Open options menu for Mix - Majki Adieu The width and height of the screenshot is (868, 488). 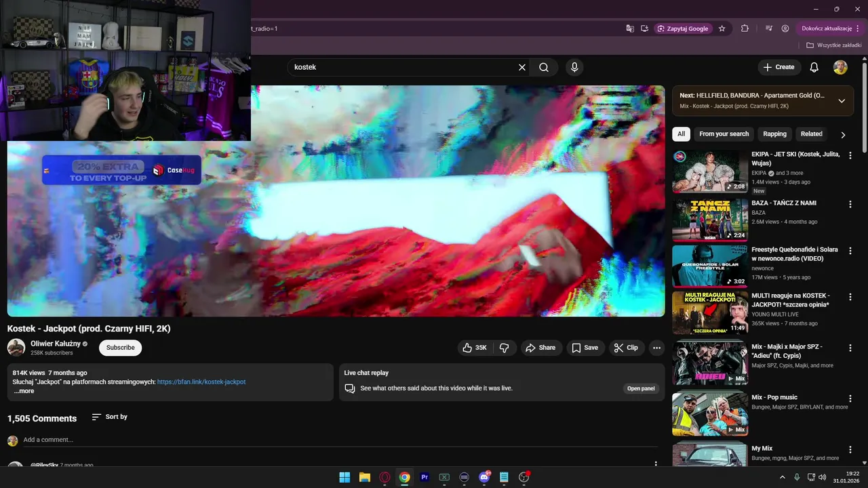pyautogui.click(x=850, y=348)
